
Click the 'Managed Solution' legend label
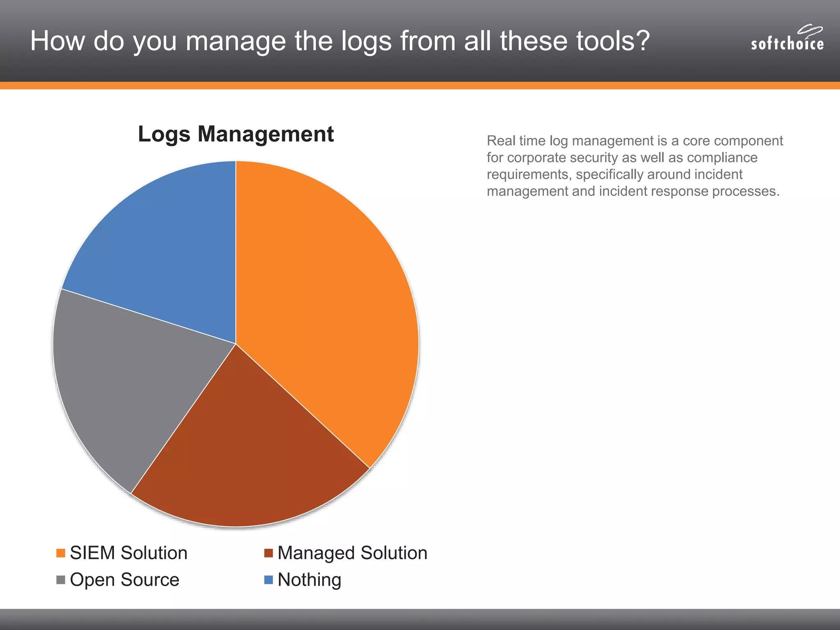point(352,554)
